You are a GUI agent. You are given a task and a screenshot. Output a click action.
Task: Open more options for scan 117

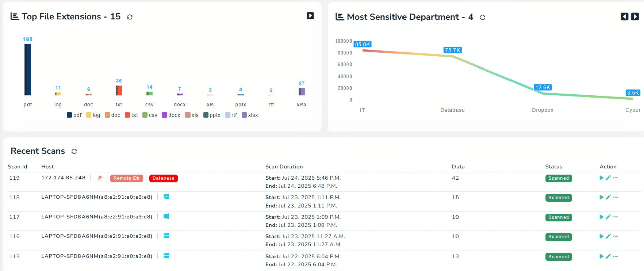click(615, 217)
